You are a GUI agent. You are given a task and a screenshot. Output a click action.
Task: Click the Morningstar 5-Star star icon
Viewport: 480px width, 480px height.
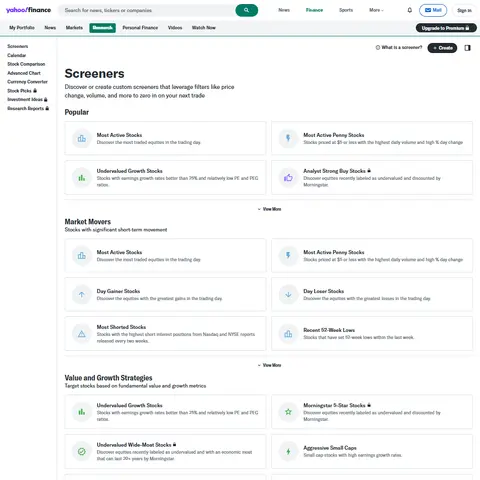pos(288,412)
